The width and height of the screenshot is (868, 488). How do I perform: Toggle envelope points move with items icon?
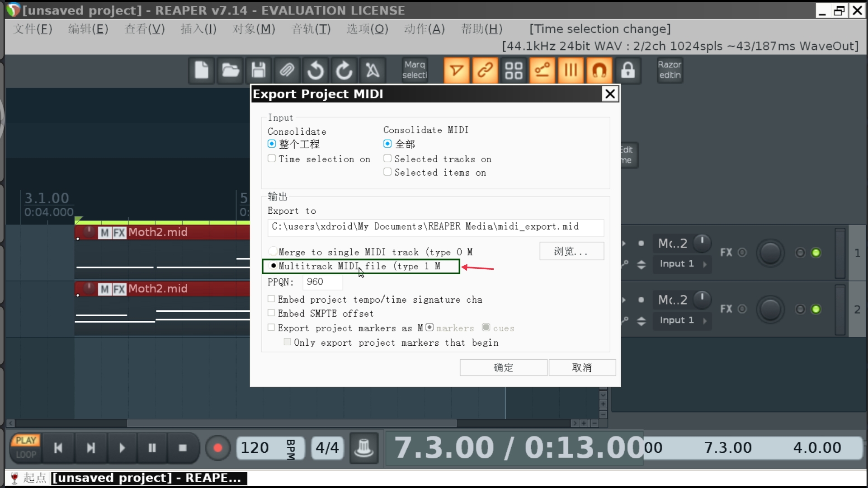tap(542, 70)
